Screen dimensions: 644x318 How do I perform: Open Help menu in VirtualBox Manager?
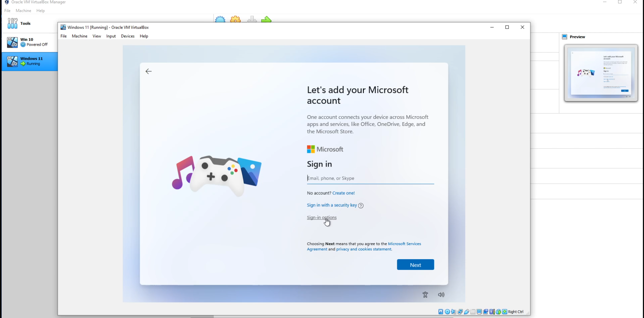(x=41, y=11)
